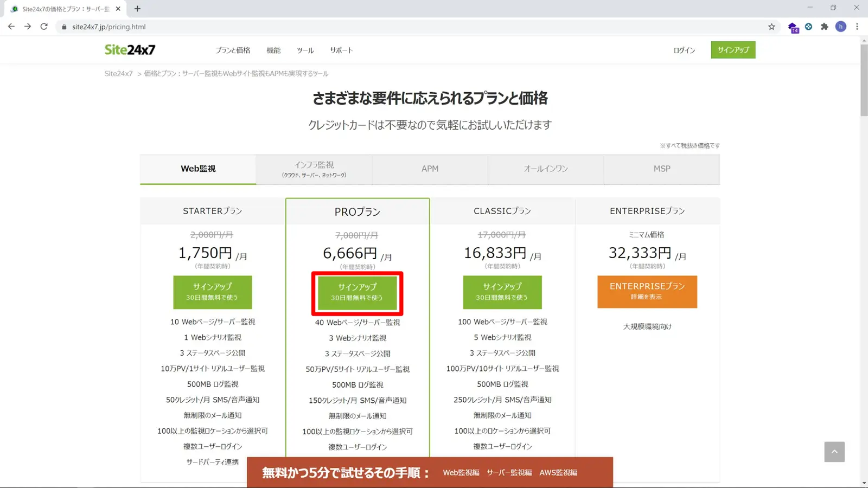The height and width of the screenshot is (488, 868).
Task: Switch to the インフラ監視 tab
Action: (314, 169)
